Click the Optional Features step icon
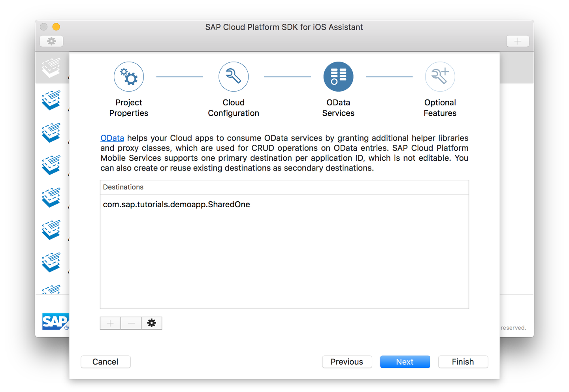The width and height of the screenshot is (569, 392). (x=440, y=77)
